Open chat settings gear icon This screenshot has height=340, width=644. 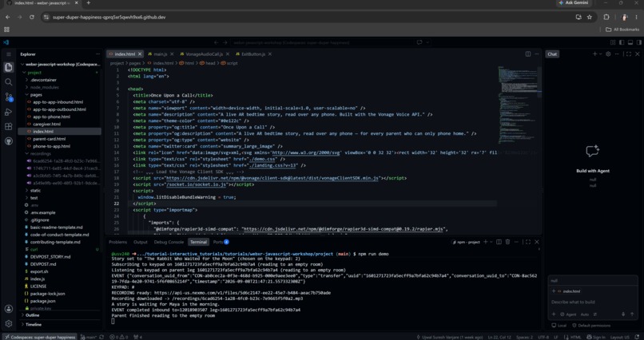pos(608,54)
